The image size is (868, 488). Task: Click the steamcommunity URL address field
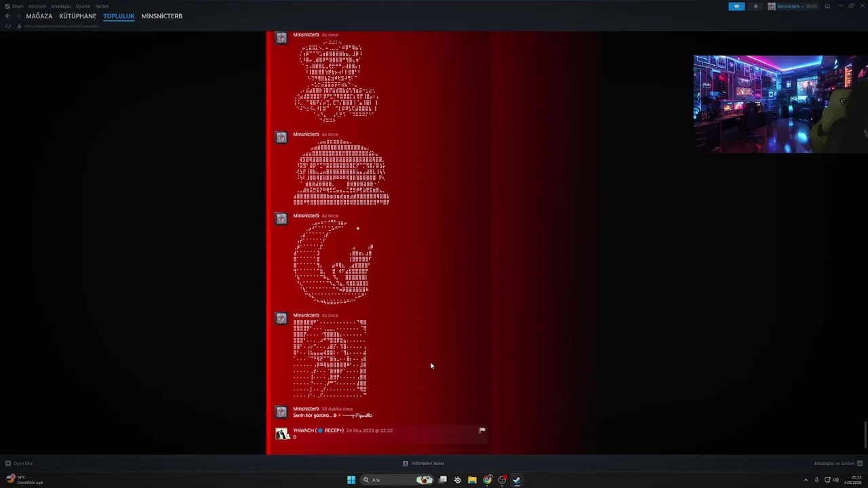click(61, 26)
